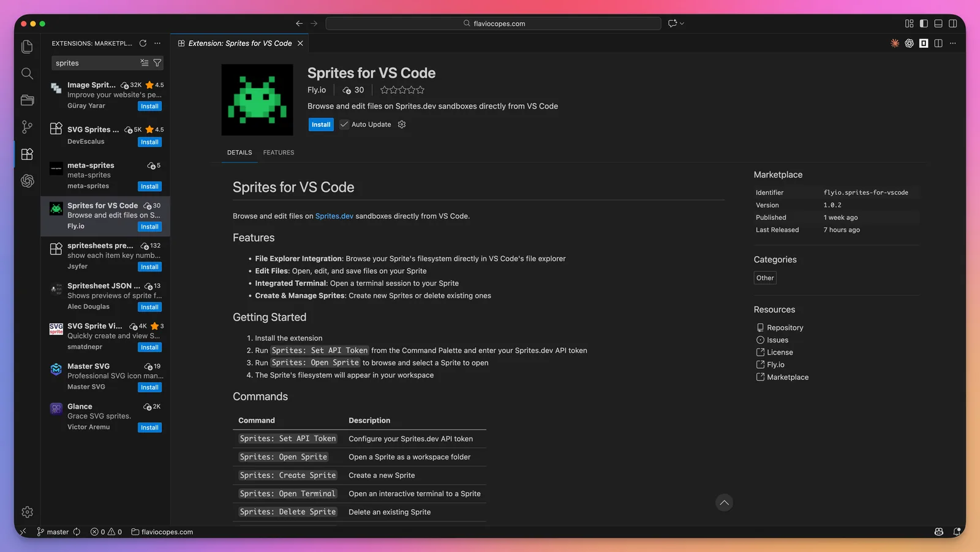This screenshot has height=552, width=980.
Task: Open the flaviocopes.com command center
Action: (494, 23)
